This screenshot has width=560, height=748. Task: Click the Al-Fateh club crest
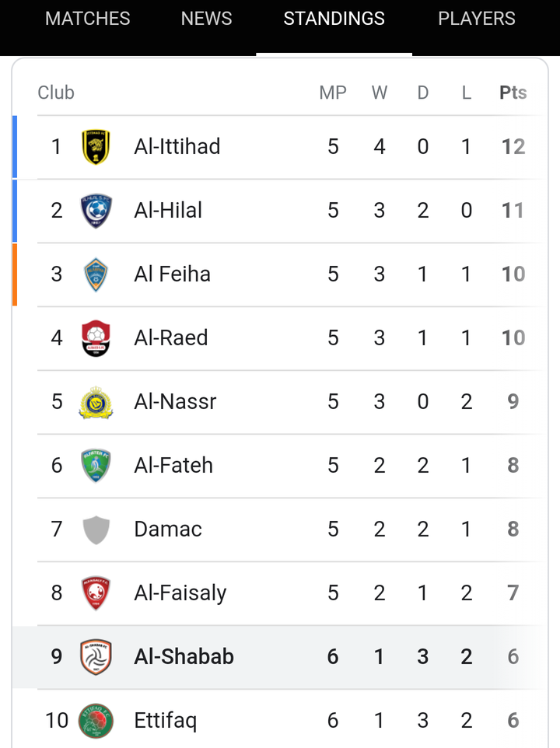96,465
